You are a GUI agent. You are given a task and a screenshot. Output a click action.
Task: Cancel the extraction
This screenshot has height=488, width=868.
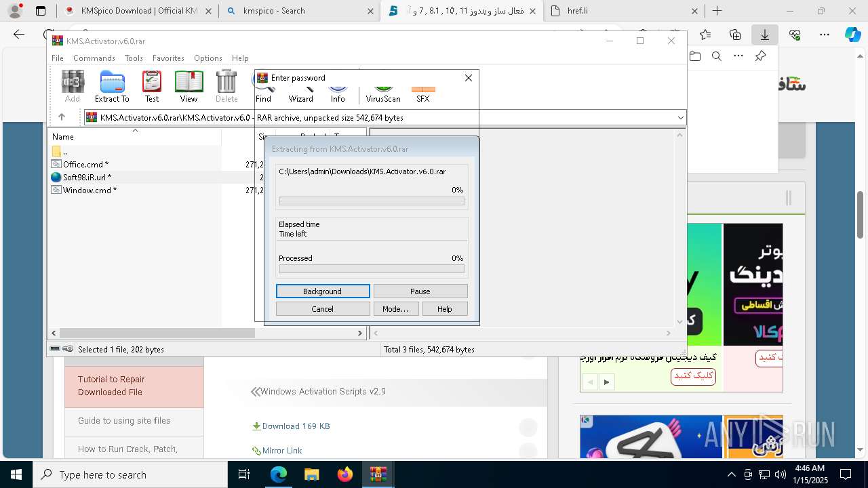[x=323, y=309]
